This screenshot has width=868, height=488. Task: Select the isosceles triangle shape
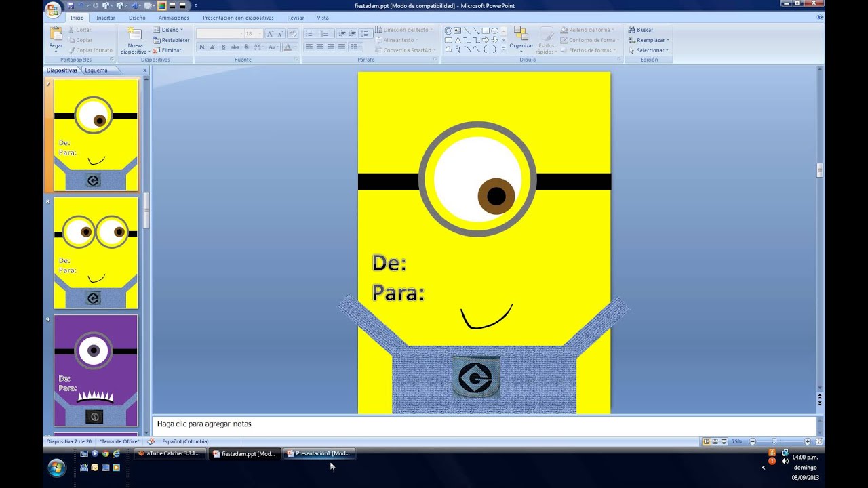point(458,40)
